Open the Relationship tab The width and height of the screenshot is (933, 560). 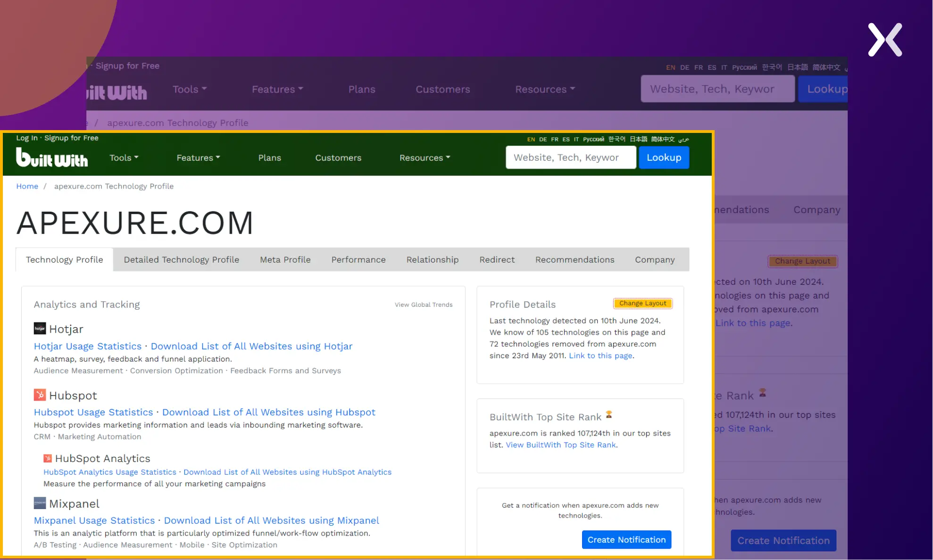433,260
